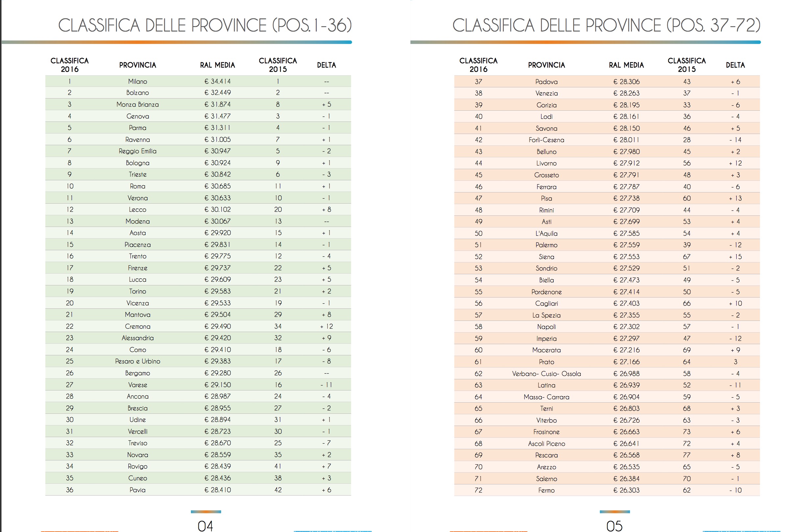This screenshot has width=807, height=532.
Task: Click the RAL MEDIA header in positions 1-36 table
Action: coord(217,65)
